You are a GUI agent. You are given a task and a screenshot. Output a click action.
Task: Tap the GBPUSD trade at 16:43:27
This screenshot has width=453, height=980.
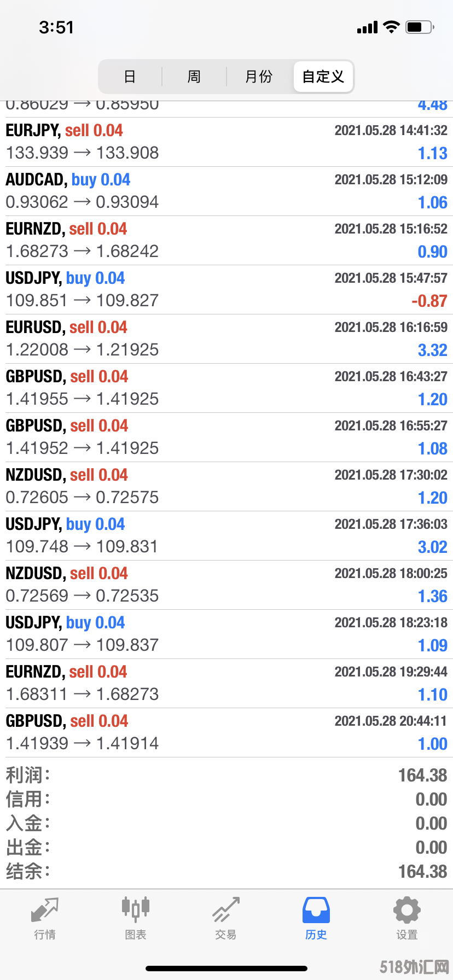pos(226,388)
